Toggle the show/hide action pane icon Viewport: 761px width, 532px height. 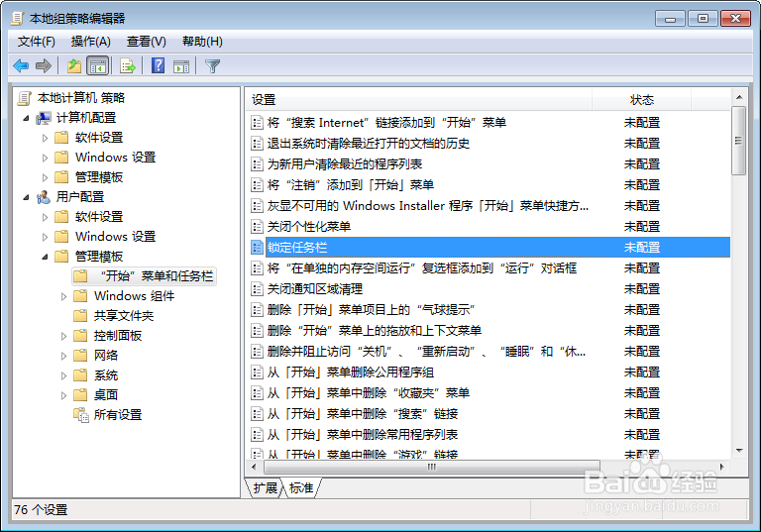tap(181, 66)
